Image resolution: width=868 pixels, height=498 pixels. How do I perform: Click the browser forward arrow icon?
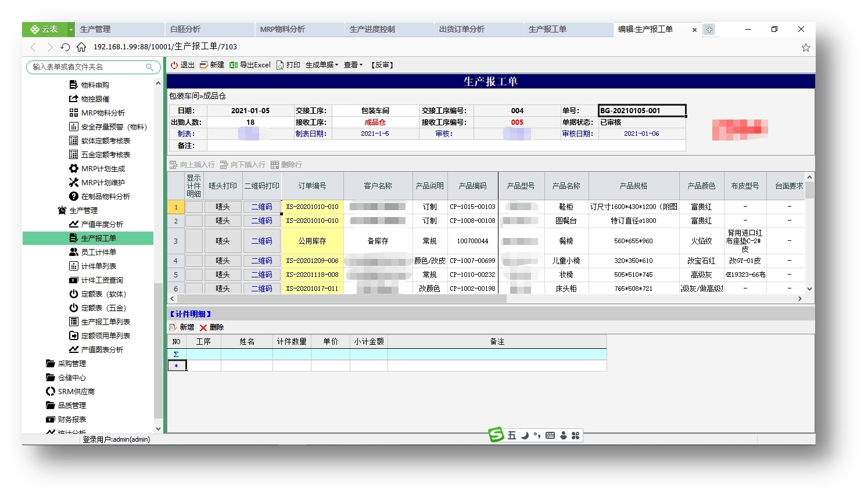pyautogui.click(x=49, y=47)
